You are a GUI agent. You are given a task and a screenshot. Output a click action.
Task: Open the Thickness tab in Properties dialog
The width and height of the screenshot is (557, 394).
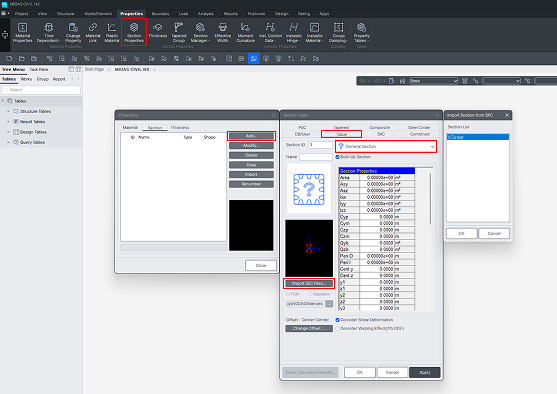pyautogui.click(x=180, y=127)
